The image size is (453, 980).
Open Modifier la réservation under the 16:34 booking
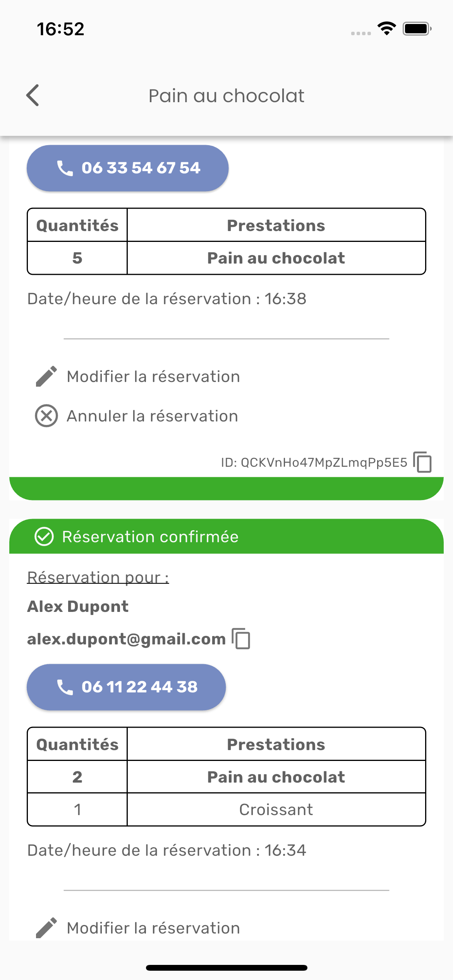click(153, 928)
